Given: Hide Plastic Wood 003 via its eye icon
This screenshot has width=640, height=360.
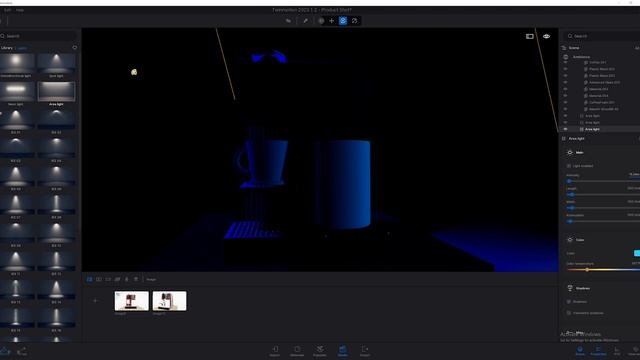Looking at the screenshot, I should point(565,69).
